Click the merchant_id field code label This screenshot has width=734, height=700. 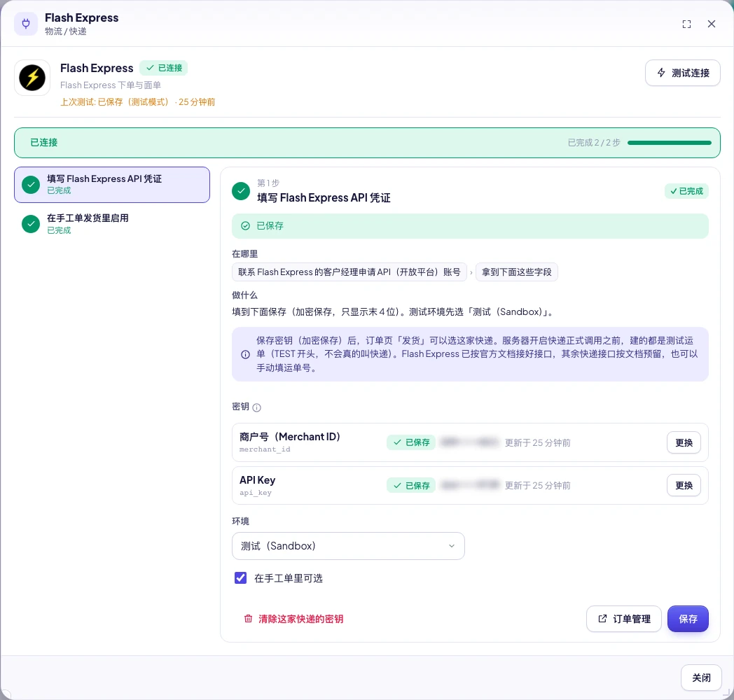[x=265, y=449]
